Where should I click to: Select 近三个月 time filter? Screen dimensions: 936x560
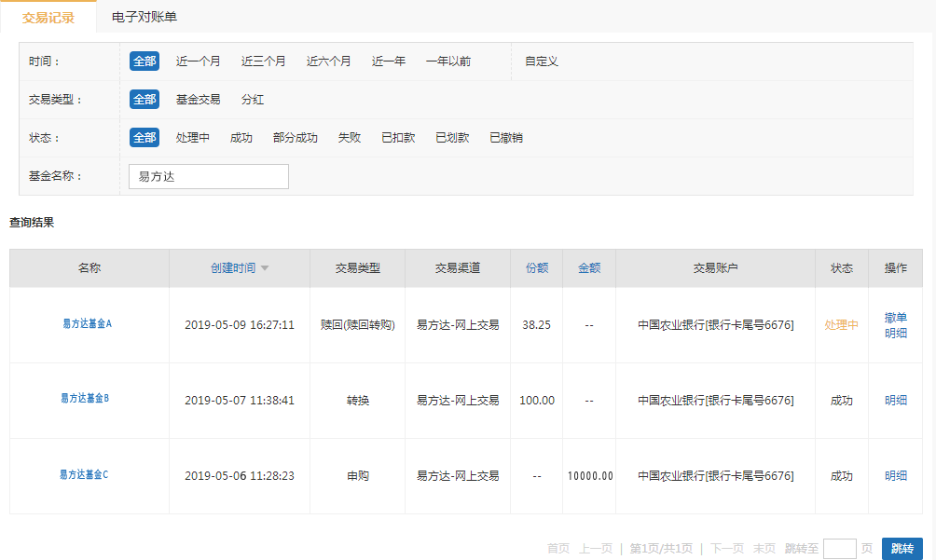263,61
